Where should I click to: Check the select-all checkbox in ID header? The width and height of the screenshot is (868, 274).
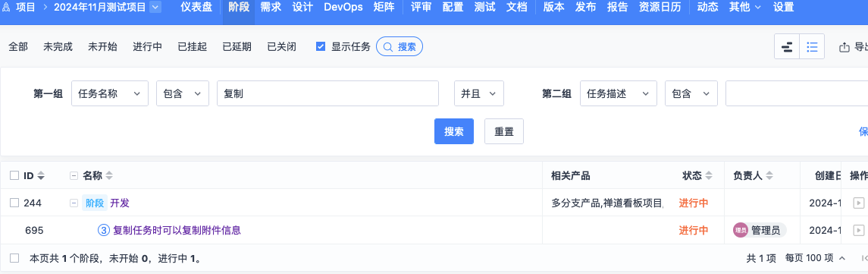click(15, 176)
